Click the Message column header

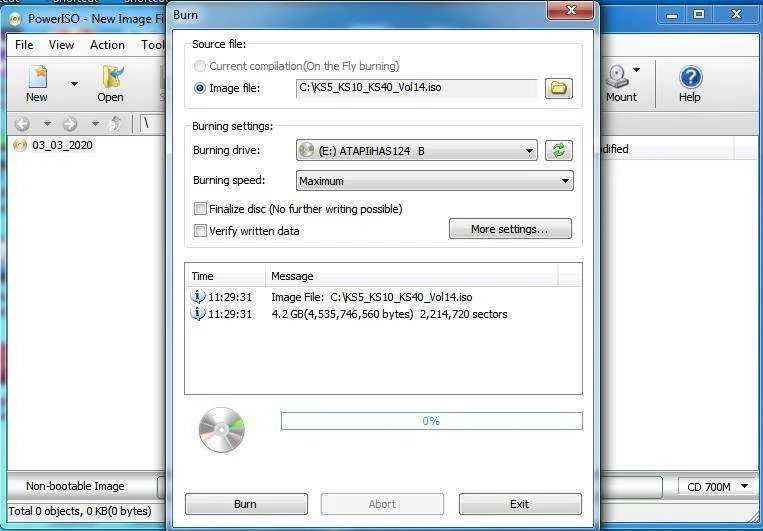(412, 276)
